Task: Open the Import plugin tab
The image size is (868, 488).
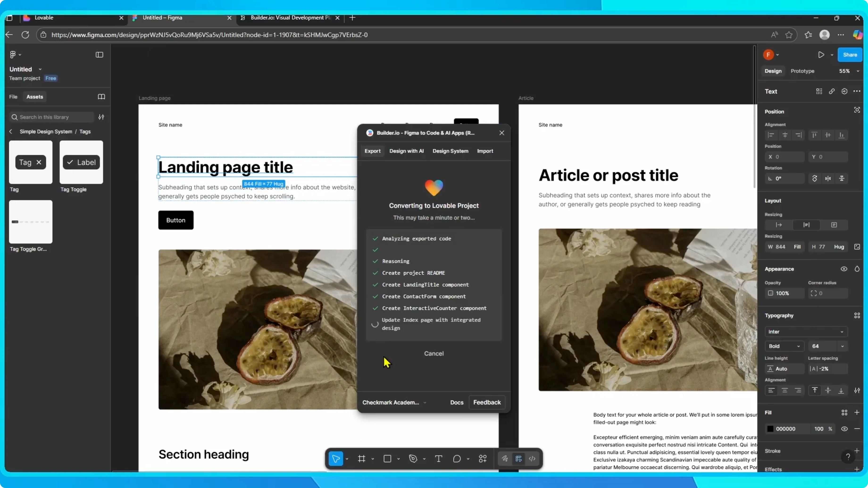Action: [x=485, y=151]
